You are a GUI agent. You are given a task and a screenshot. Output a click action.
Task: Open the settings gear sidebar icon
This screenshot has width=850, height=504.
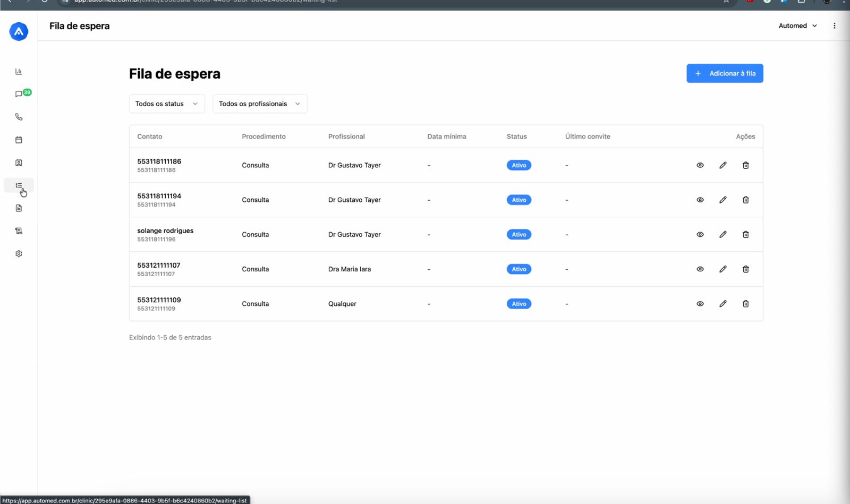pos(19,254)
